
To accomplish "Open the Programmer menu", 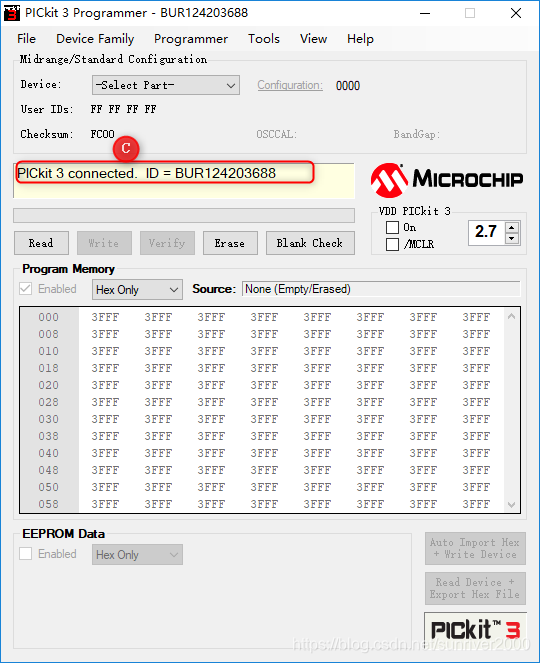I will (x=191, y=39).
